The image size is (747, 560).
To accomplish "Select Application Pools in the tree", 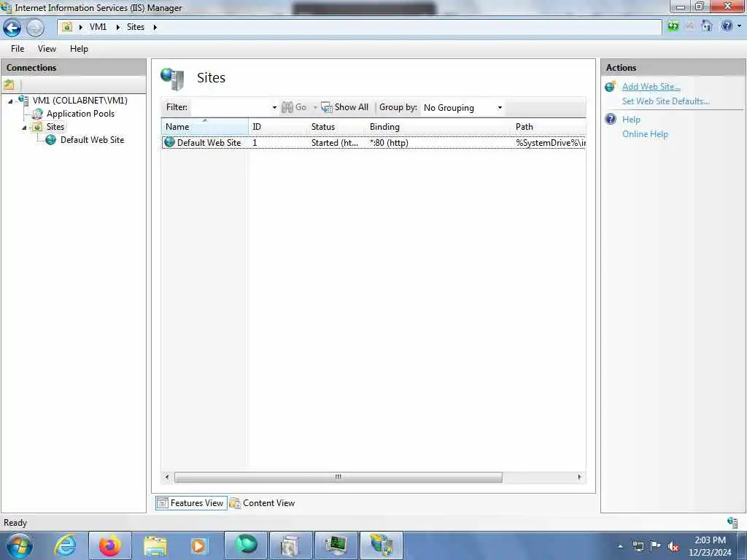I will pos(80,114).
